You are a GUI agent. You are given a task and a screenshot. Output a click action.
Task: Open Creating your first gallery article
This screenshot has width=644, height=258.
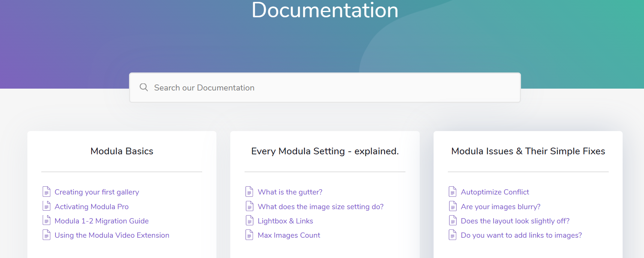[x=97, y=192]
